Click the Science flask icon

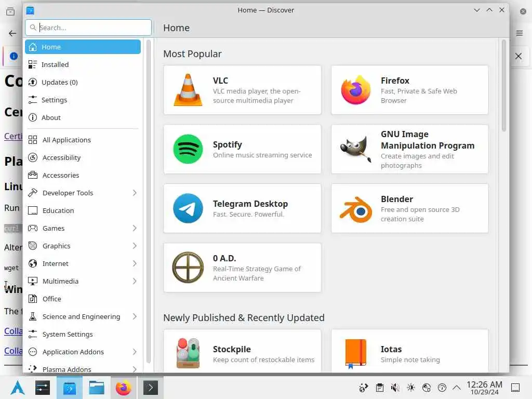coord(33,316)
